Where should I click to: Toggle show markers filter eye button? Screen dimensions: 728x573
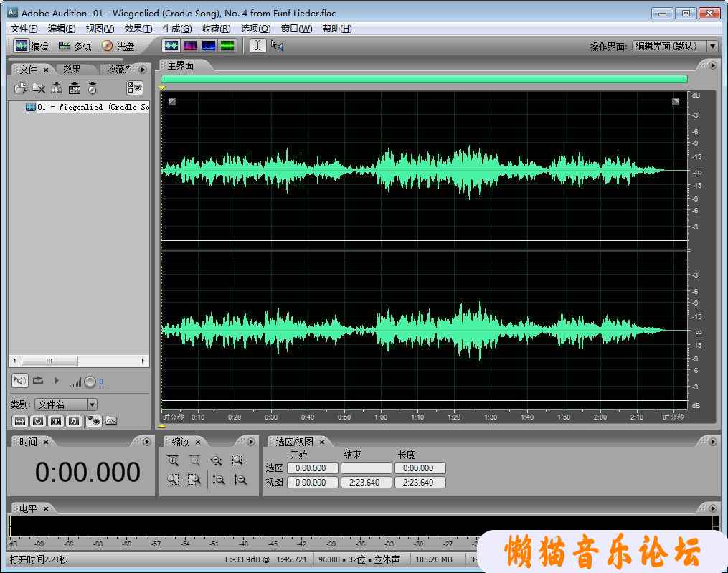94,421
